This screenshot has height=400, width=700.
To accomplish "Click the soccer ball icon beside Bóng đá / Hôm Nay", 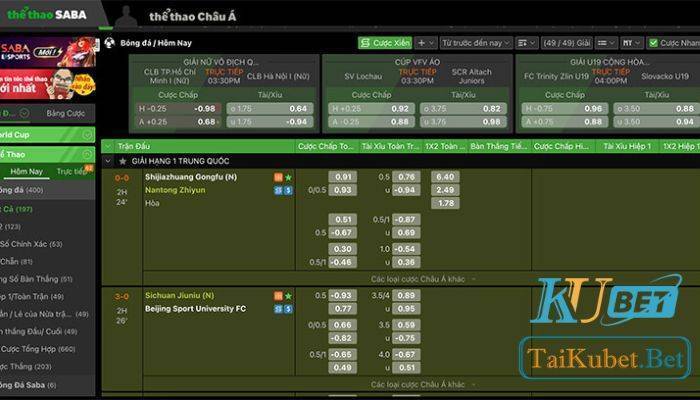I will click(x=109, y=43).
